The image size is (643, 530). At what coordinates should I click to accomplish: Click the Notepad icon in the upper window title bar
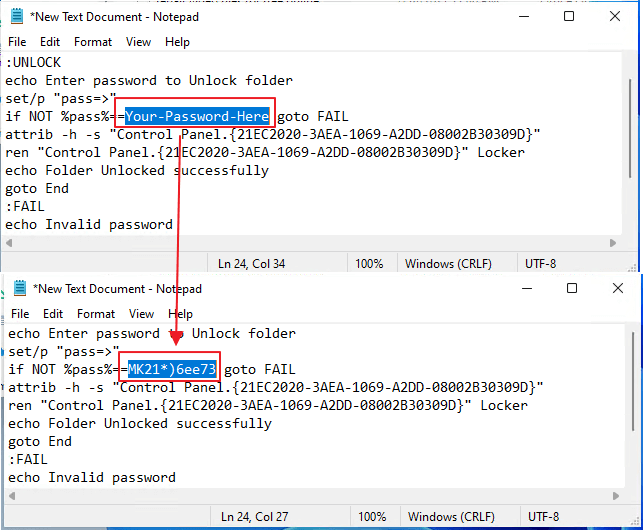17,17
